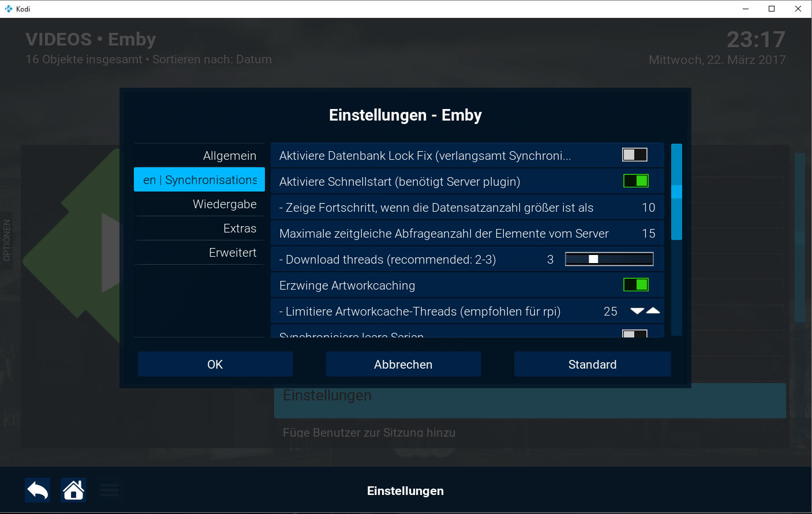Click the Abbrechen button

pyautogui.click(x=403, y=365)
